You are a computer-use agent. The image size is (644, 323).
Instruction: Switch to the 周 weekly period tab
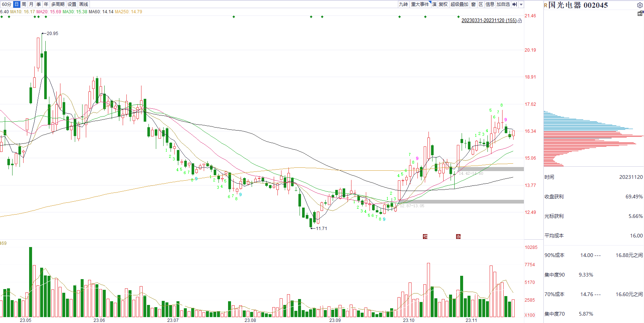24,4
